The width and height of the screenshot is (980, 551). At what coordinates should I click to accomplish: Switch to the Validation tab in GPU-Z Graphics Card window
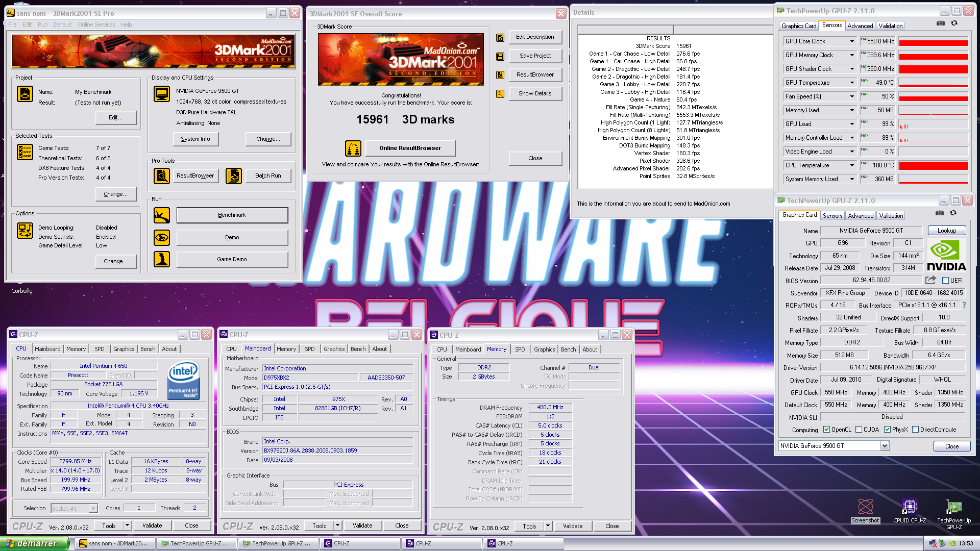tap(891, 216)
